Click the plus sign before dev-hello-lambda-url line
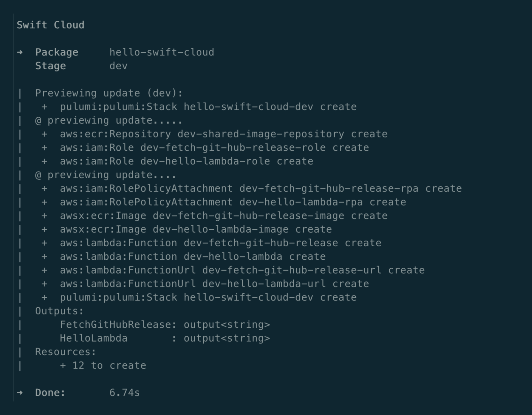This screenshot has height=415, width=532. 45,284
